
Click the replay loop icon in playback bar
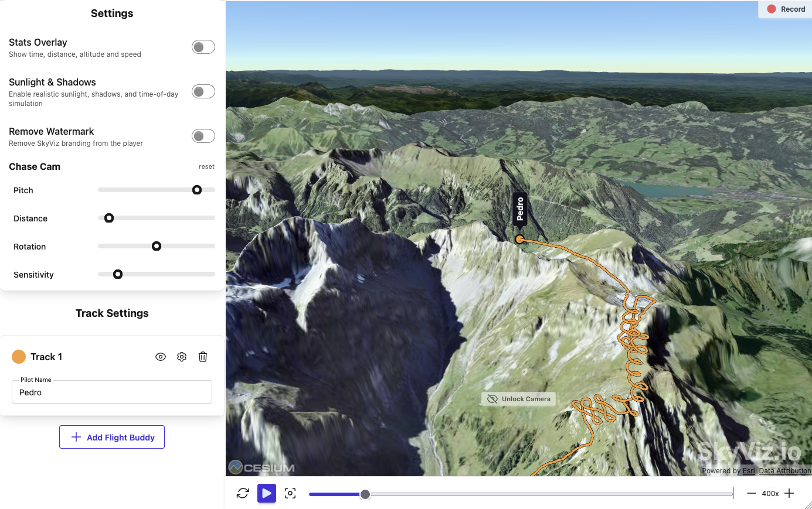(243, 493)
